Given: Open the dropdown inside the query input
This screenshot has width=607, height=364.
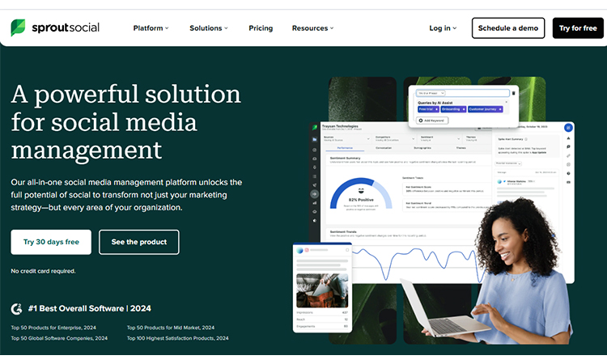Looking at the screenshot, I should [431, 93].
